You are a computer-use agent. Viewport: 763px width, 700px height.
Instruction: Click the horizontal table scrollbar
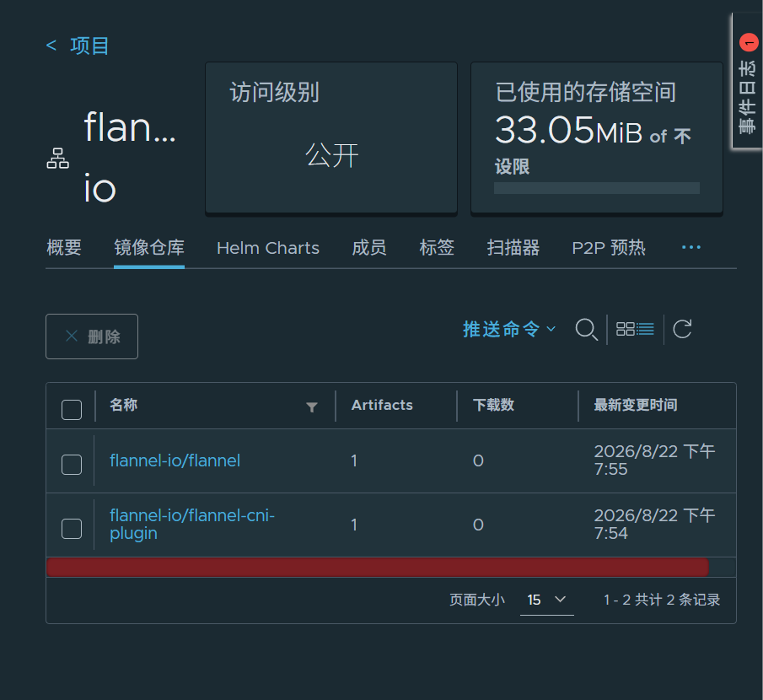pos(378,568)
